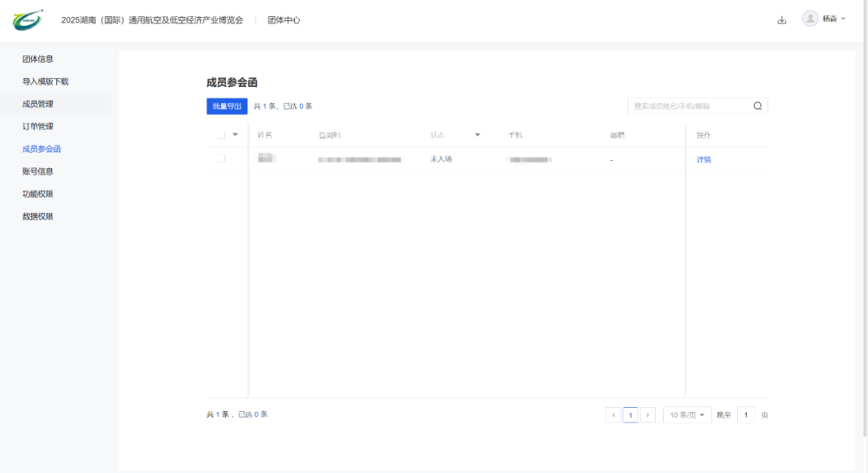Click the 批量导出 export button

[x=226, y=105]
